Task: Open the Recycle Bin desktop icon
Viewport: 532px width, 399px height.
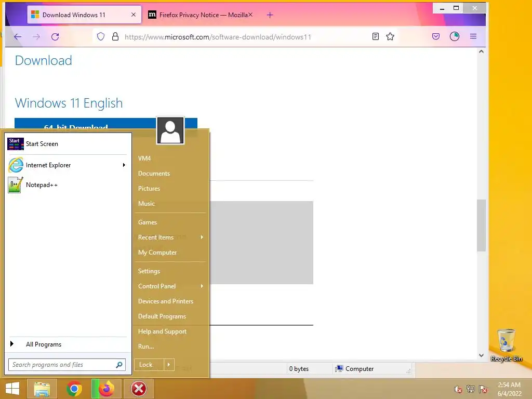Action: [506, 345]
